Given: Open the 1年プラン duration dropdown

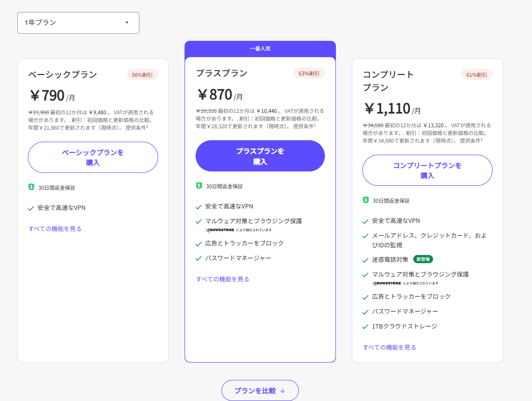Looking at the screenshot, I should (78, 23).
